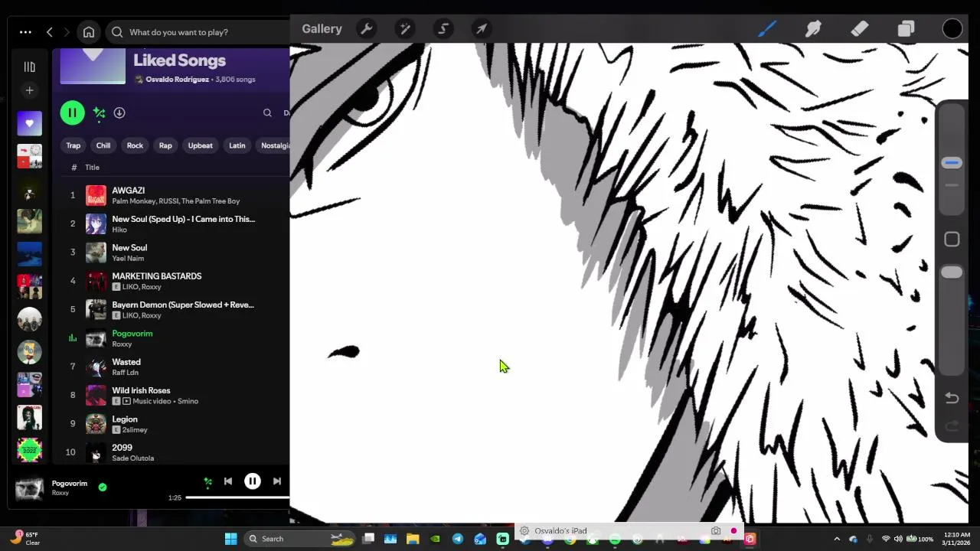Skip to the next track
The width and height of the screenshot is (980, 551).
(276, 481)
